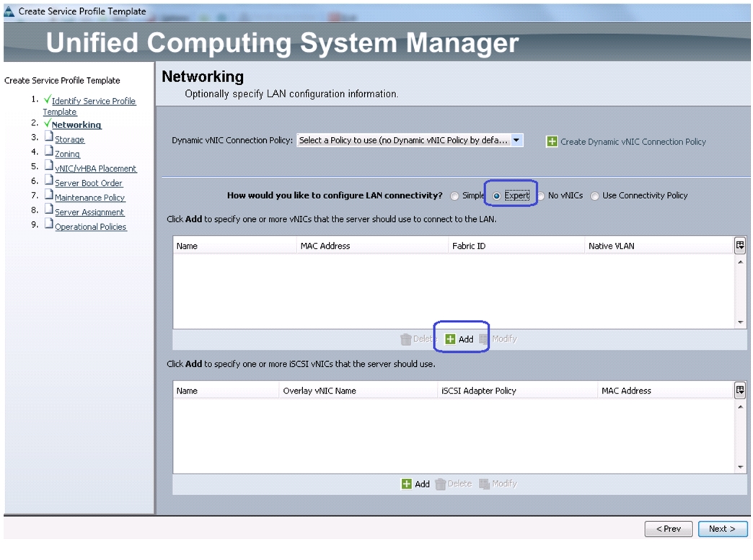Click the Cisco UCS icon in the title bar
Image resolution: width=753 pixels, height=560 pixels.
[9, 11]
